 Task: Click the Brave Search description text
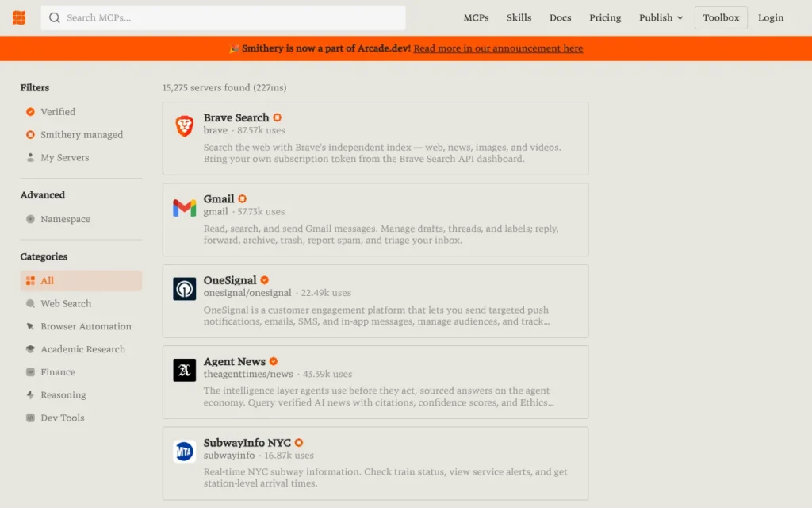click(382, 153)
